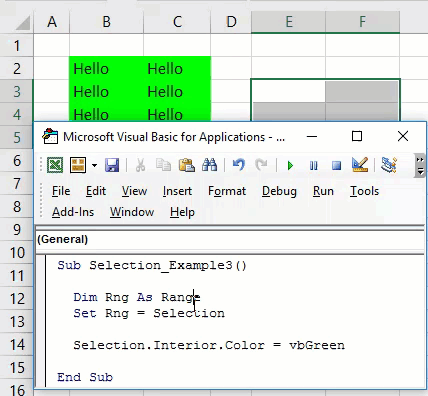Click 'Sub Selection_Example3()' code line
The image size is (428, 396).
coord(152,266)
